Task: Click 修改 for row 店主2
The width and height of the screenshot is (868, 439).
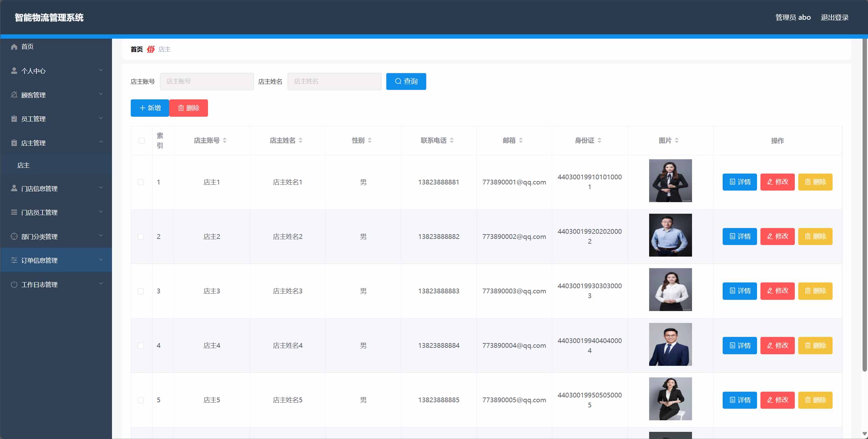Action: point(777,237)
